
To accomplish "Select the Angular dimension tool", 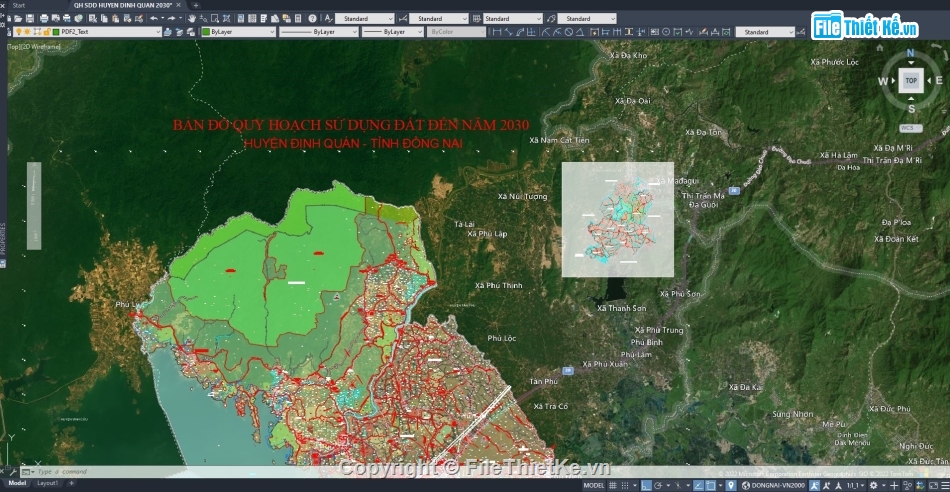I will click(580, 32).
